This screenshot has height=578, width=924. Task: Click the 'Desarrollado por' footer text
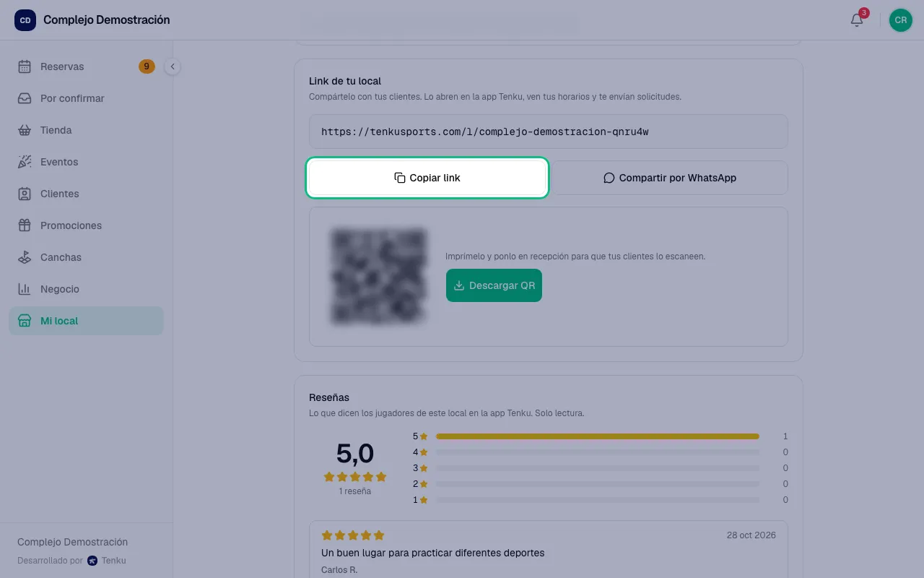point(51,561)
